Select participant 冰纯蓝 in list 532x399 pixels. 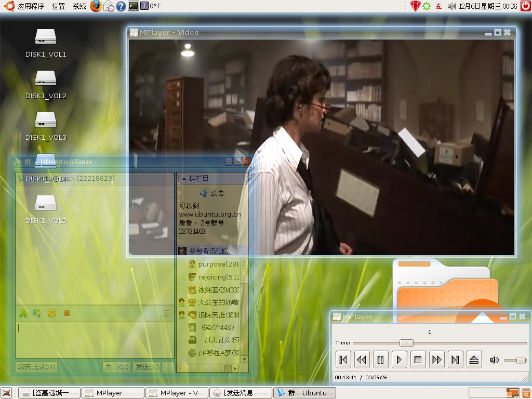click(x=214, y=290)
